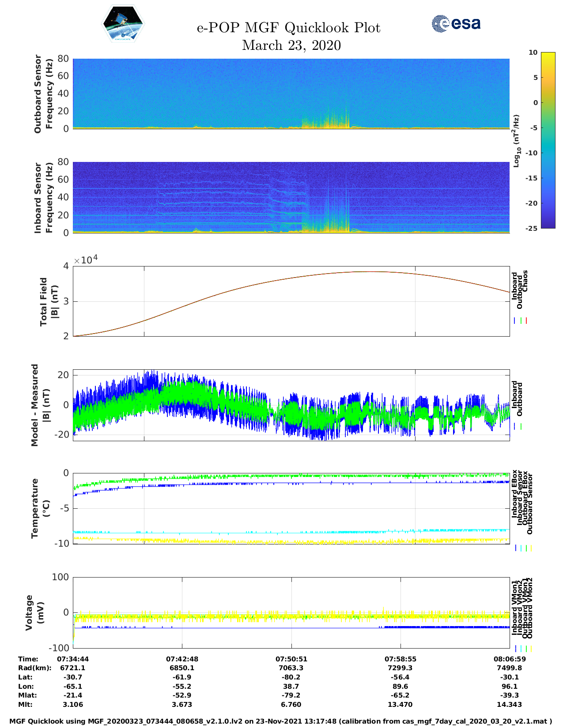
Task: Click the Total Field curve plot
Action: point(291,301)
